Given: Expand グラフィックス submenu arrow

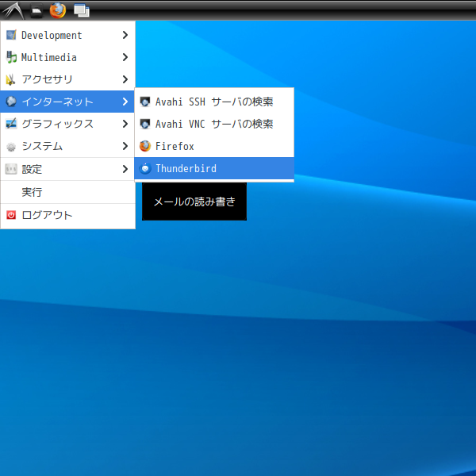Looking at the screenshot, I should (125, 124).
